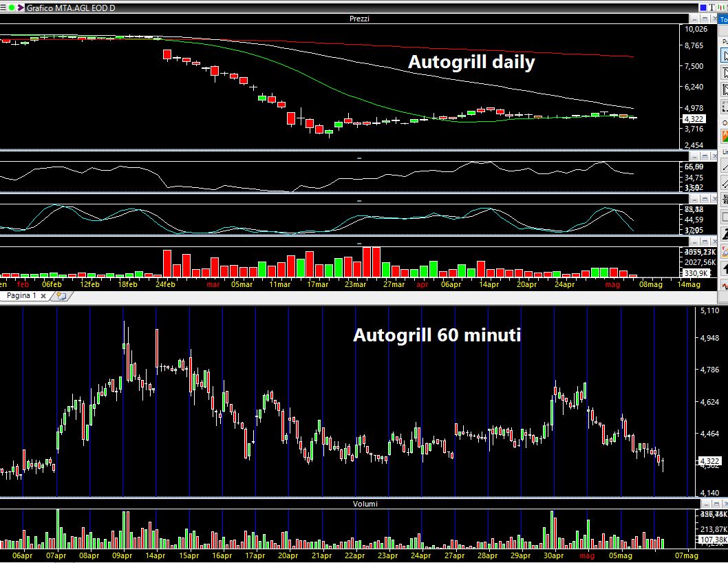Maximize the stochastic indicator panel
This screenshot has width=728, height=563.
[705, 200]
